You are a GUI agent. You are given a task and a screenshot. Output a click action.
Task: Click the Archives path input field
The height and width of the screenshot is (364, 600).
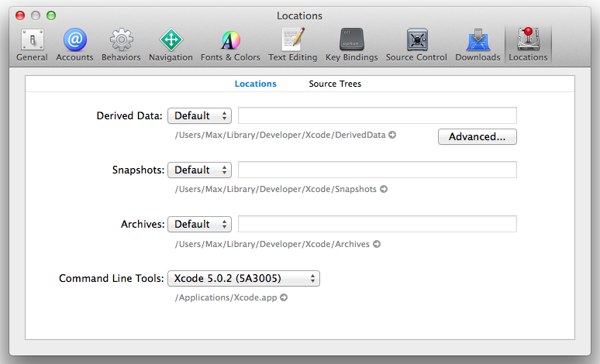378,224
